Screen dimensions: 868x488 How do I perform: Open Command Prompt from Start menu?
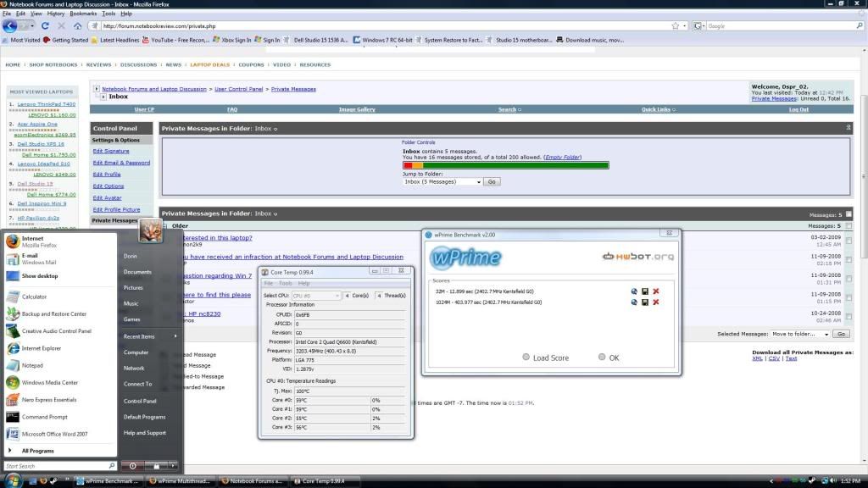tap(60, 417)
